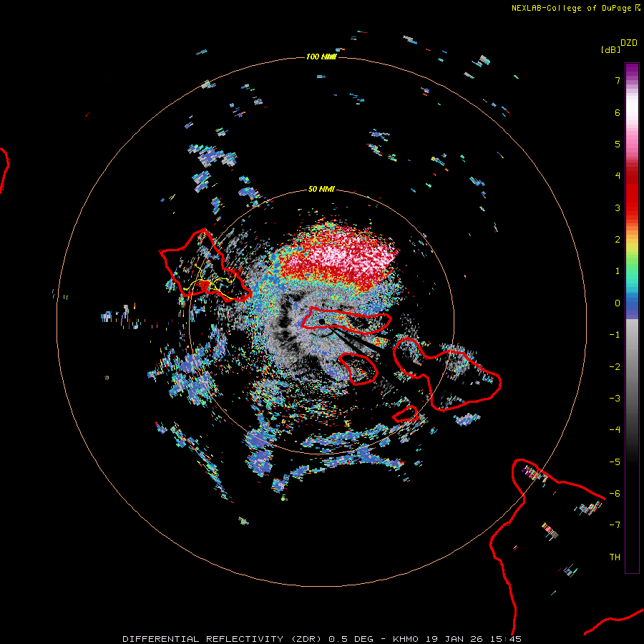The height and width of the screenshot is (644, 644).
Task: Click the purple top of the color bar
Action: (x=632, y=70)
